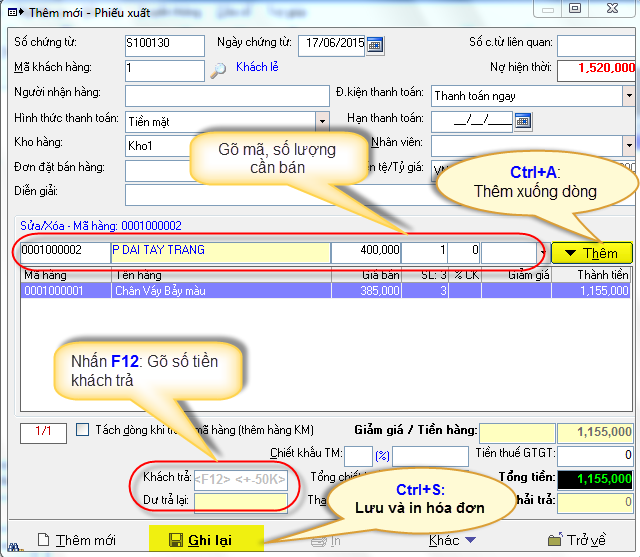
Task: Open the Khác dropdown menu
Action: pyautogui.click(x=452, y=540)
